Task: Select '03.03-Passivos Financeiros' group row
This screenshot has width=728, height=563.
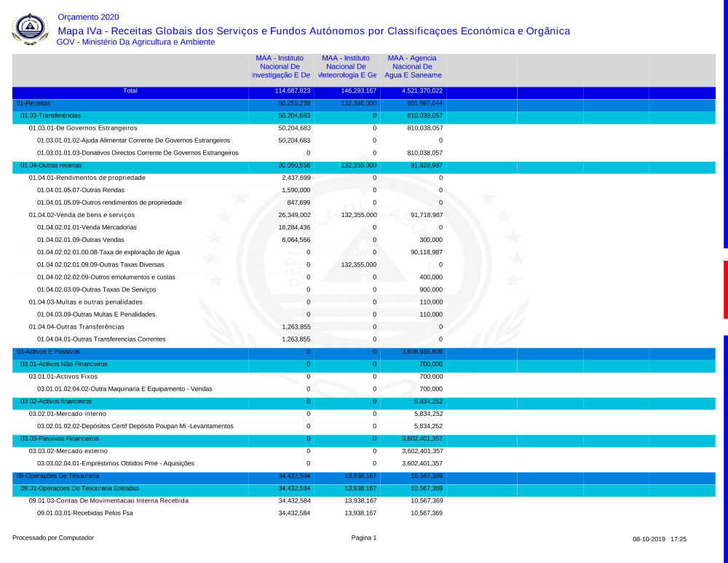Action: [x=60, y=438]
